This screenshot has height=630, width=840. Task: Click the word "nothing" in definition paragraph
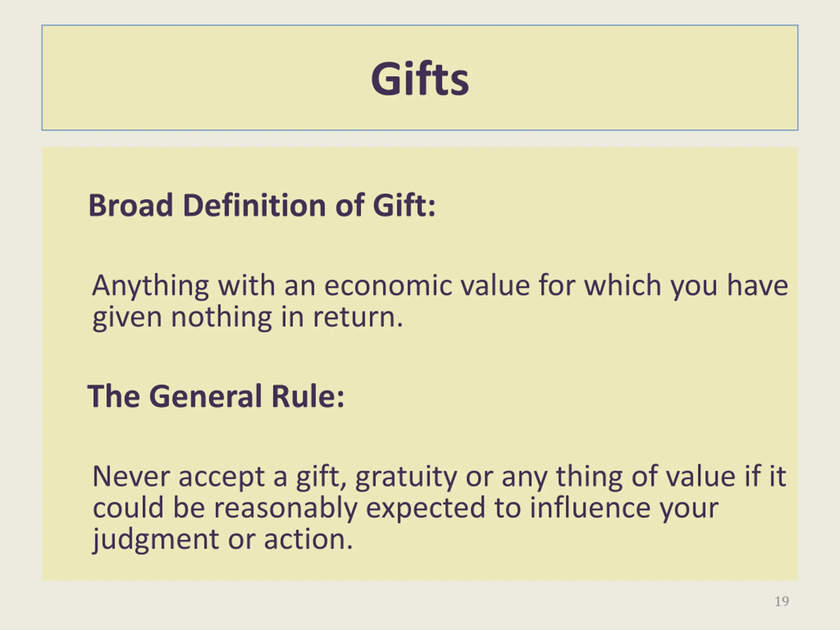(221, 317)
